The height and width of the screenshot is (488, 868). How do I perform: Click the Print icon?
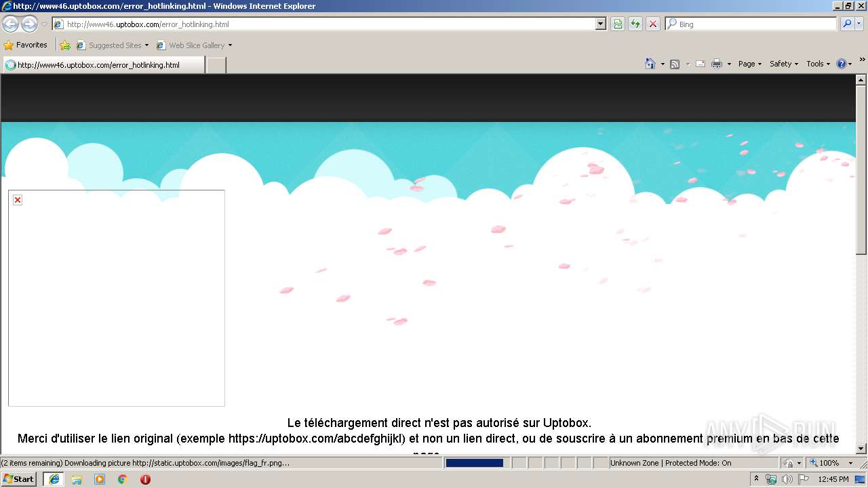click(716, 64)
